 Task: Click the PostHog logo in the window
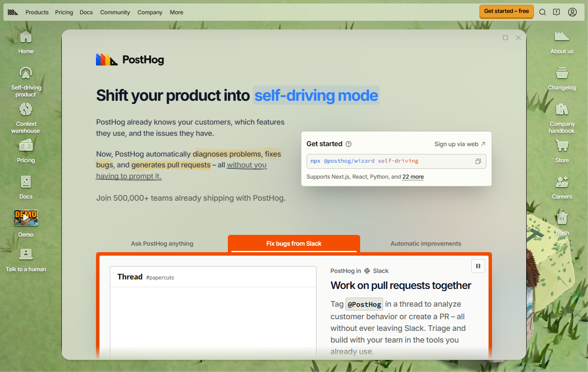click(130, 60)
